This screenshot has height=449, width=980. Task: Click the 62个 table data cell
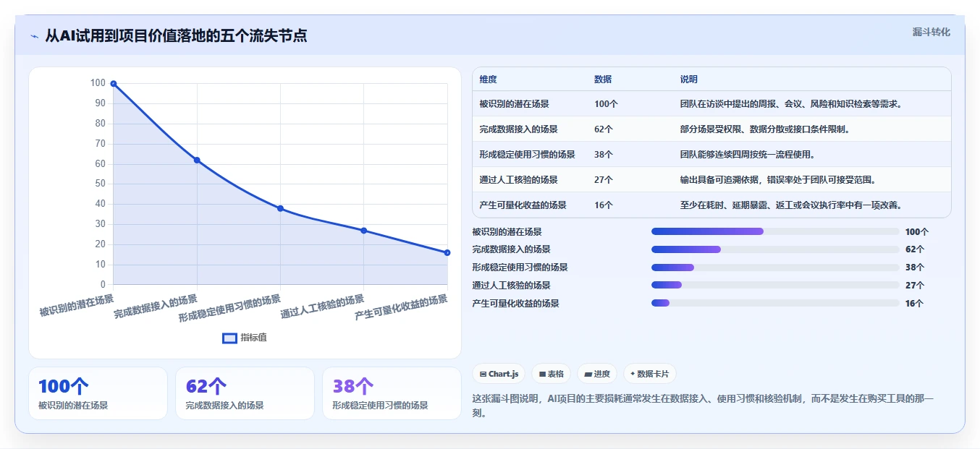[604, 129]
